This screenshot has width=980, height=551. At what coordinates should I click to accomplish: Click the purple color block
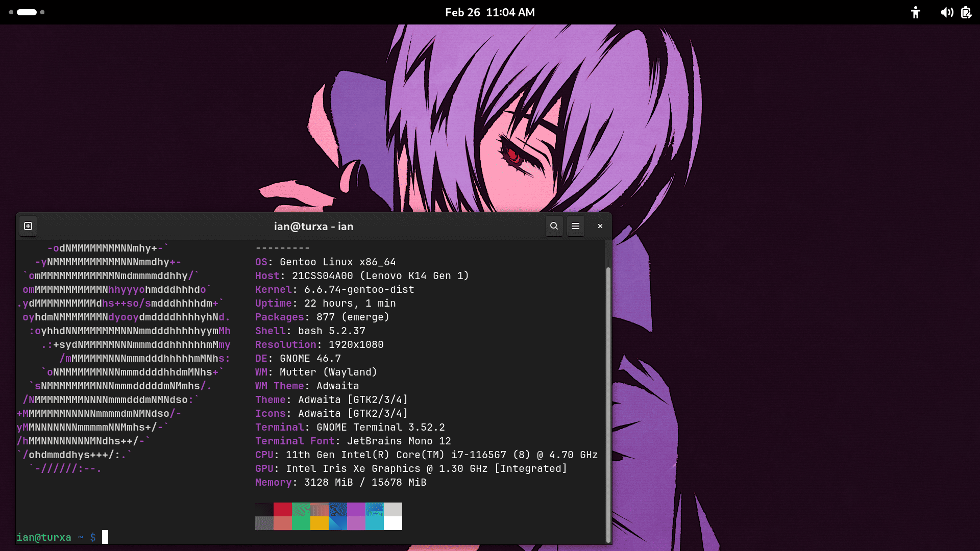tap(356, 509)
